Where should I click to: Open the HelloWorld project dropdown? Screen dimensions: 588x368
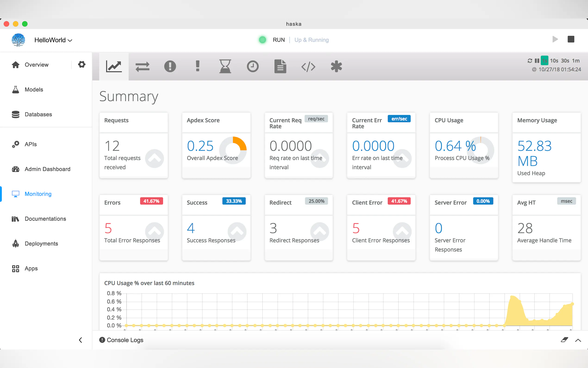[x=53, y=40]
